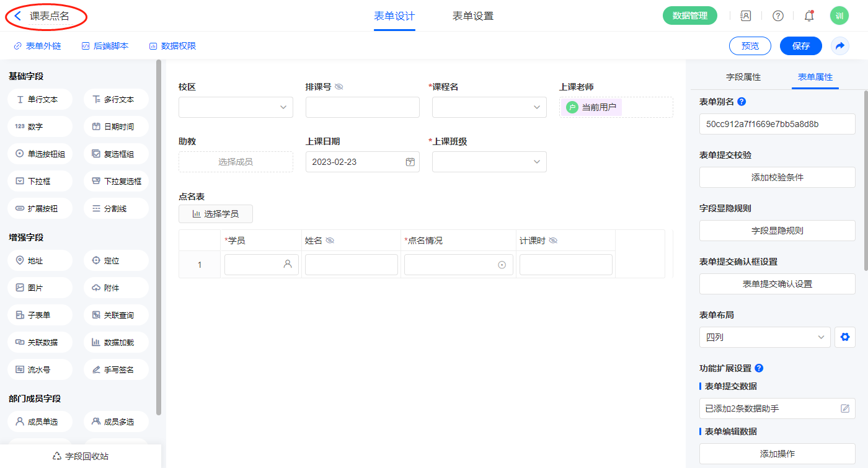The height and width of the screenshot is (468, 868).
Task: Switch to the 字段属性 tab
Action: (743, 77)
